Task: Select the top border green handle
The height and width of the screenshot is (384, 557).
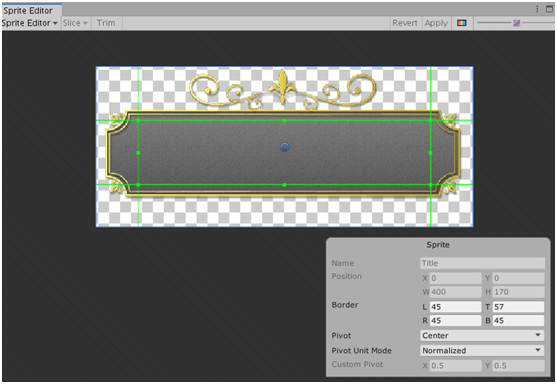Action: [284, 121]
